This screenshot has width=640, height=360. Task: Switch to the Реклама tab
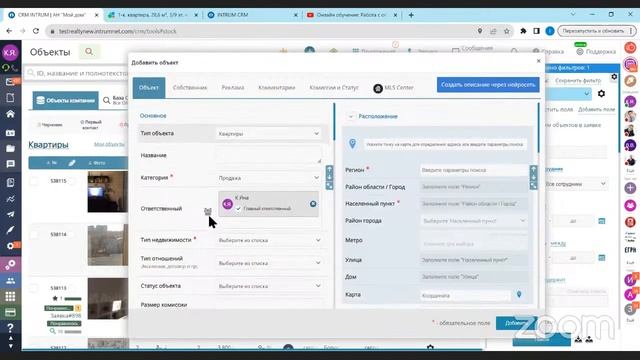tap(233, 88)
